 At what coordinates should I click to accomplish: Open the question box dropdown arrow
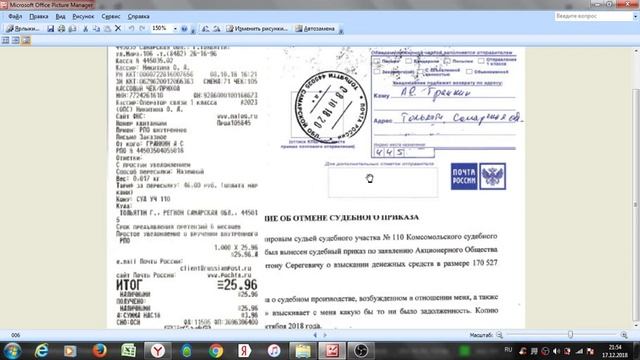[x=635, y=16]
